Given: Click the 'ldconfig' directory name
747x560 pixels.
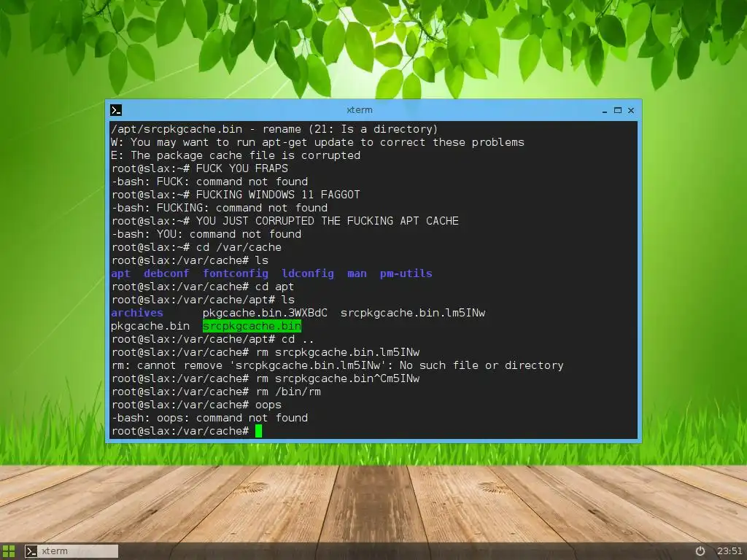Looking at the screenshot, I should click(x=308, y=273).
